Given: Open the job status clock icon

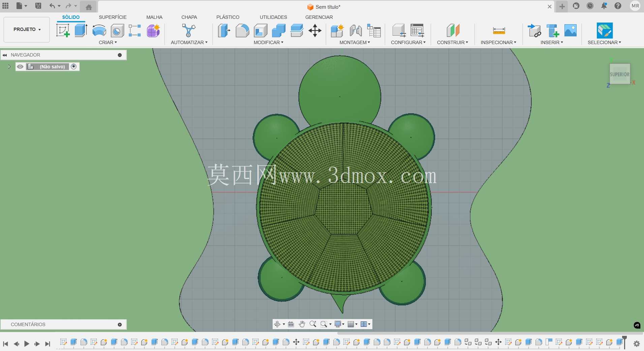Looking at the screenshot, I should point(590,6).
